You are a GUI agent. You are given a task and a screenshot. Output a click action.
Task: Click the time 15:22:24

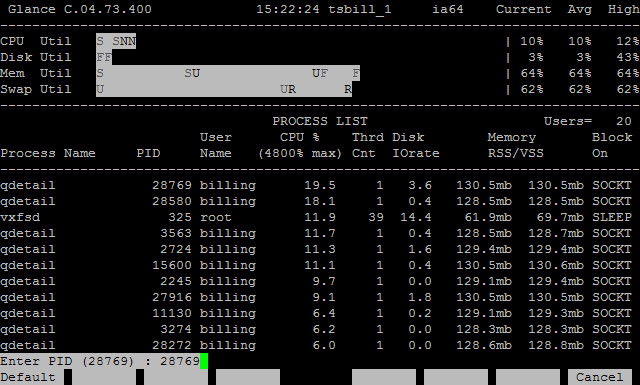(x=288, y=9)
